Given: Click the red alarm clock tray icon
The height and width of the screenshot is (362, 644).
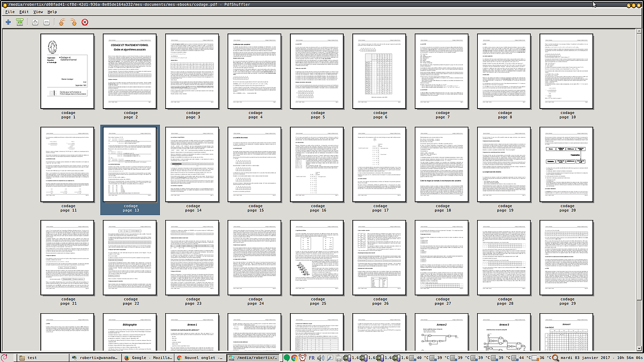Looking at the screenshot, I should tap(302, 357).
